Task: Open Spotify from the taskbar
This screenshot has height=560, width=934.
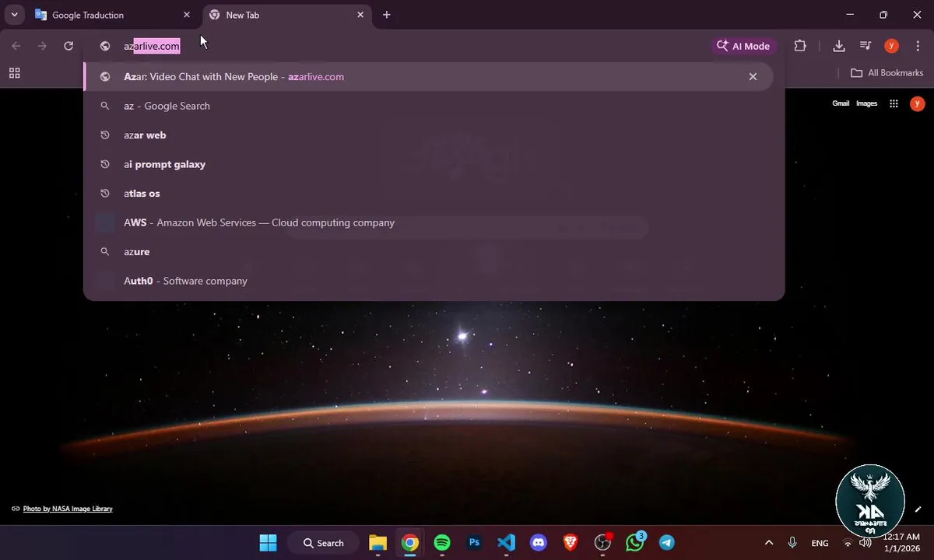Action: click(442, 543)
